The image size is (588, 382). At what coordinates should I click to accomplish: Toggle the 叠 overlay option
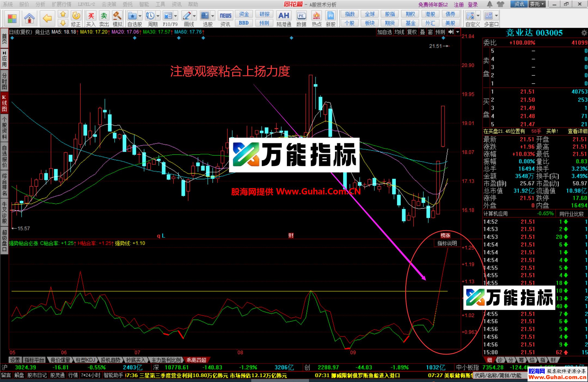pyautogui.click(x=422, y=32)
